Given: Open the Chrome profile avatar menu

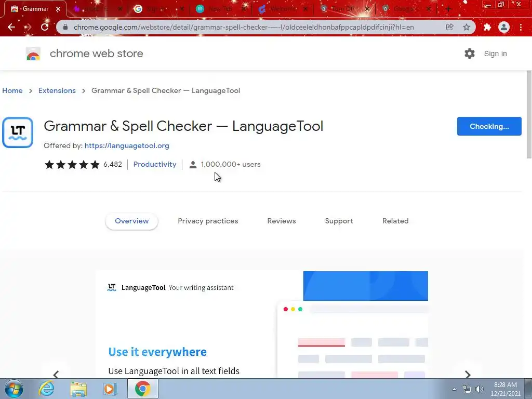Looking at the screenshot, I should click(504, 27).
